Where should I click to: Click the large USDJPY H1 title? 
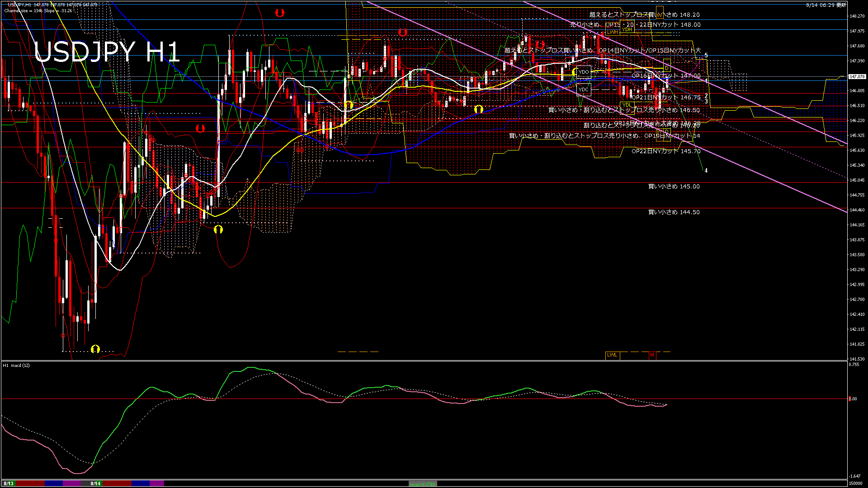pos(107,52)
